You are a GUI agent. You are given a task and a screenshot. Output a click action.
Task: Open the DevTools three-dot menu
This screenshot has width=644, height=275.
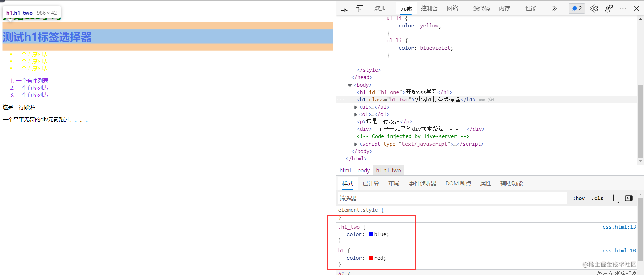[623, 8]
